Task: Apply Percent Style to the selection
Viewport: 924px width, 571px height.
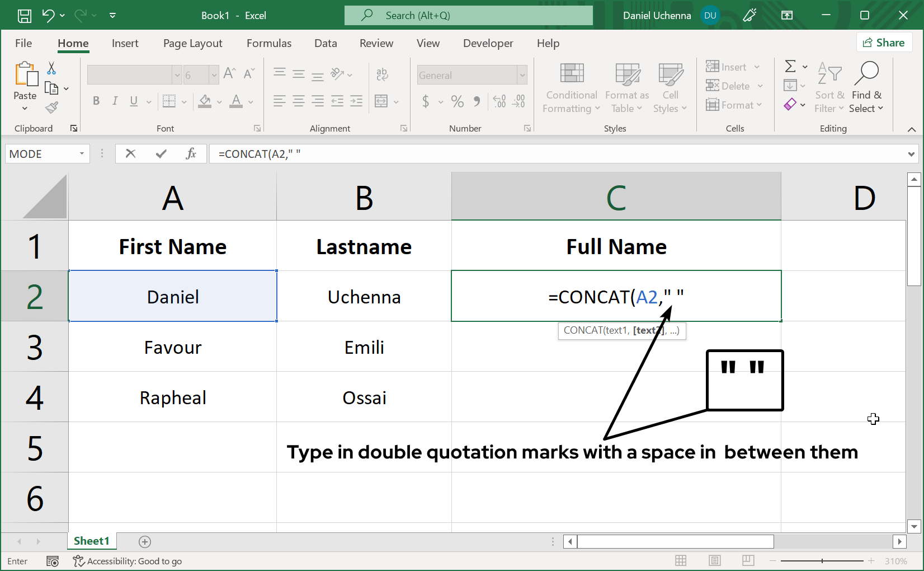Action: click(457, 101)
